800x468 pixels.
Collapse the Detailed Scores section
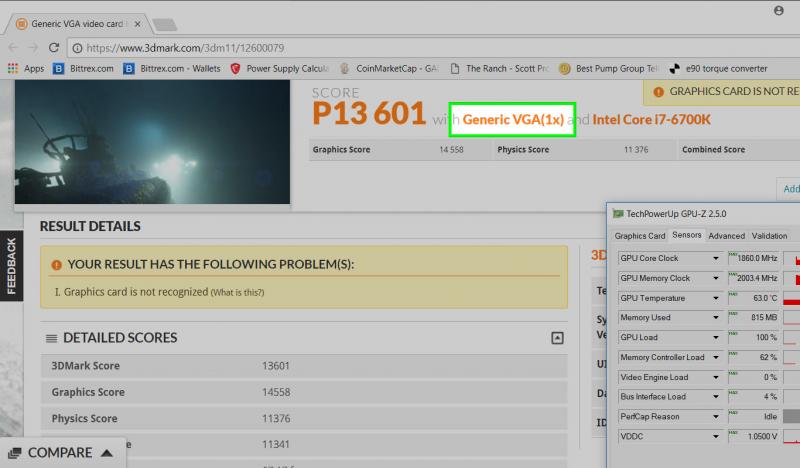(557, 338)
